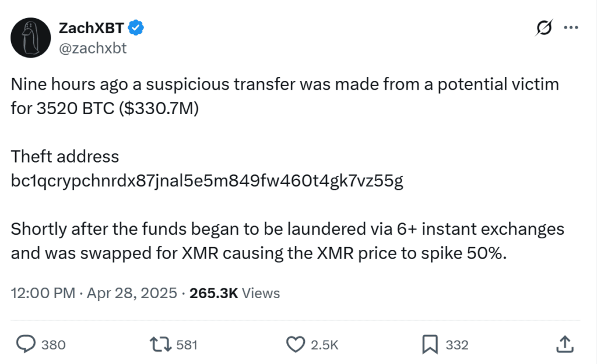Click the 332 bookmarks count
Screen dimensions: 597x364
pos(457,345)
